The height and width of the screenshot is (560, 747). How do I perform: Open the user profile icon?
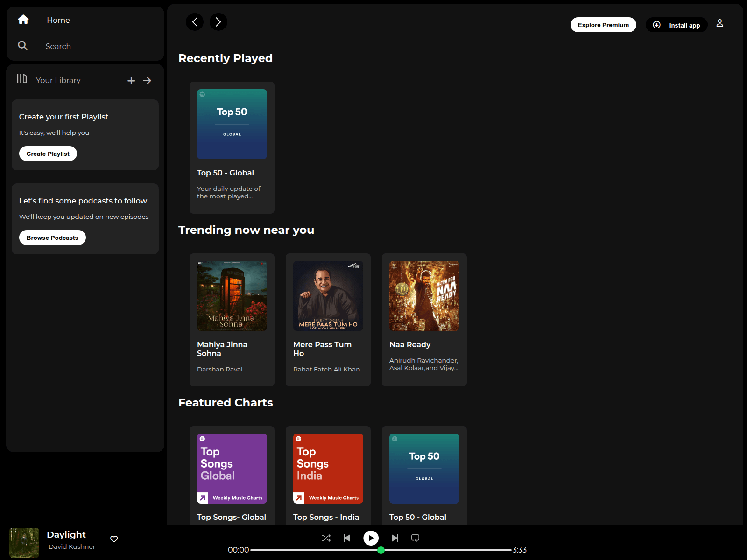coord(720,23)
